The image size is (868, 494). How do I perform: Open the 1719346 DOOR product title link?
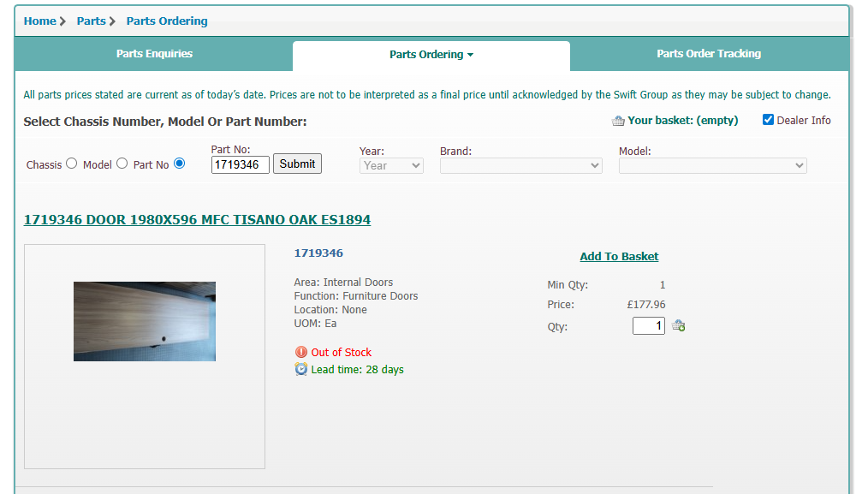click(197, 220)
